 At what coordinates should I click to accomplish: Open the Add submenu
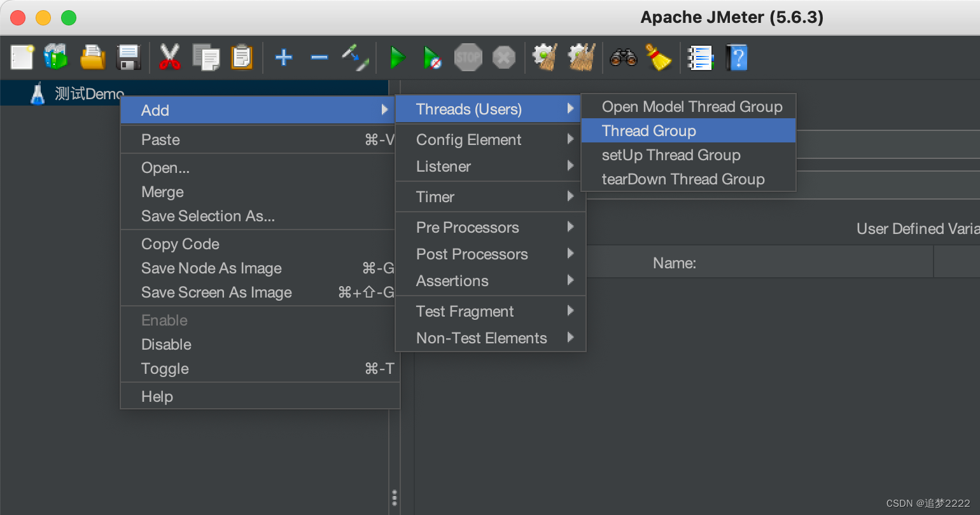coord(258,110)
